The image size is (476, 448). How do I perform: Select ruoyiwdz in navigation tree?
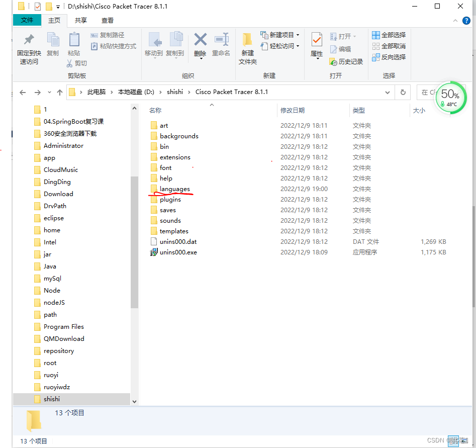[x=56, y=387]
